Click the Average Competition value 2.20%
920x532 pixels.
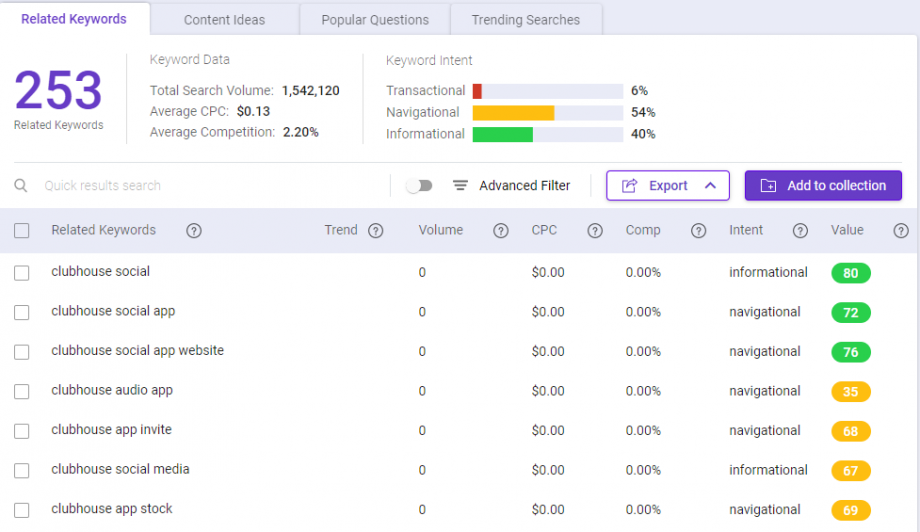[x=300, y=132]
